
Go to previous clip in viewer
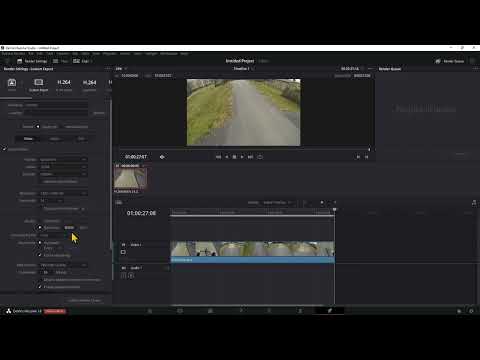[358, 157]
